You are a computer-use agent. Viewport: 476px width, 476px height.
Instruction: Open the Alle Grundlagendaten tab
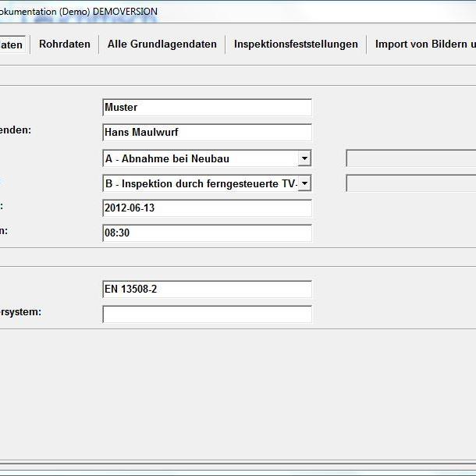pyautogui.click(x=162, y=44)
